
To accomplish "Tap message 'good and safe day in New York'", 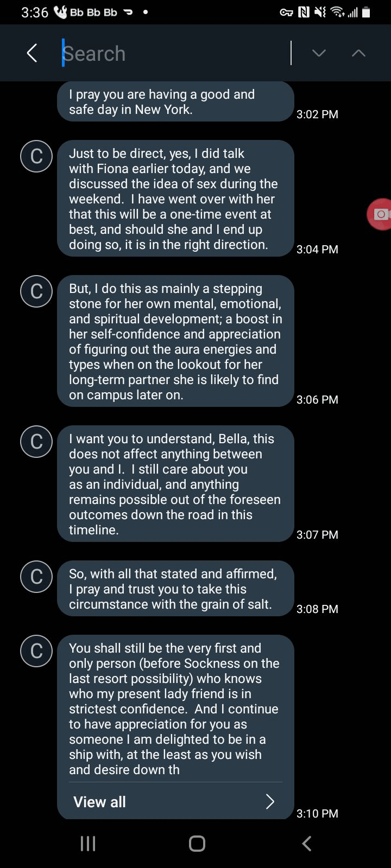I will click(175, 101).
